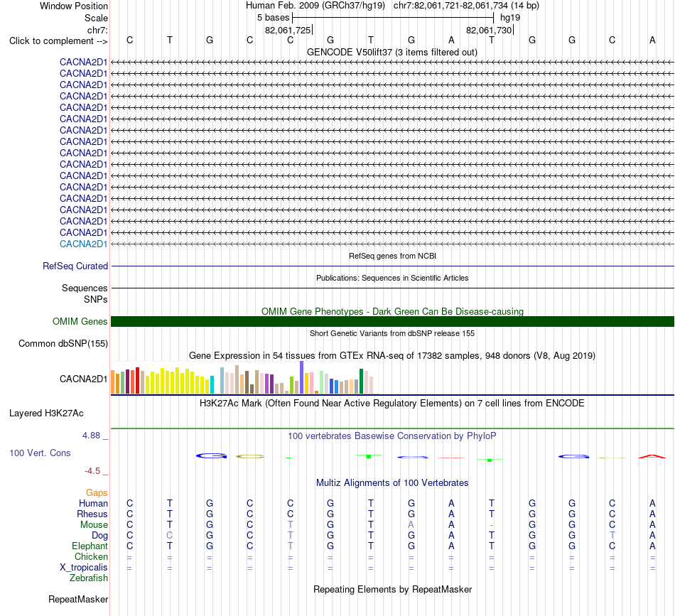Click the CACNA2D1 label beside GTEx bar chart
Screen dimensions: 675x616
(84, 379)
